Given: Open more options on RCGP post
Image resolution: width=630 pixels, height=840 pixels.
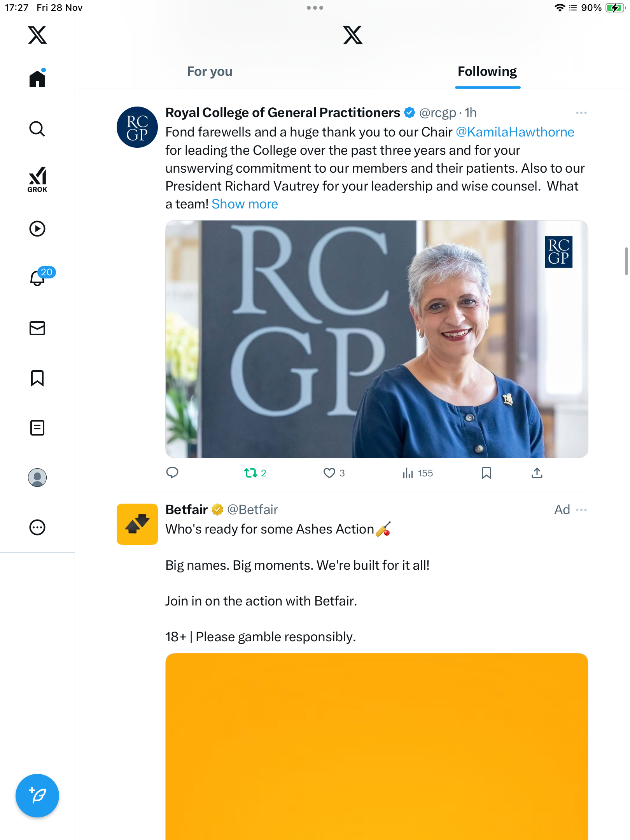Looking at the screenshot, I should coord(581,113).
